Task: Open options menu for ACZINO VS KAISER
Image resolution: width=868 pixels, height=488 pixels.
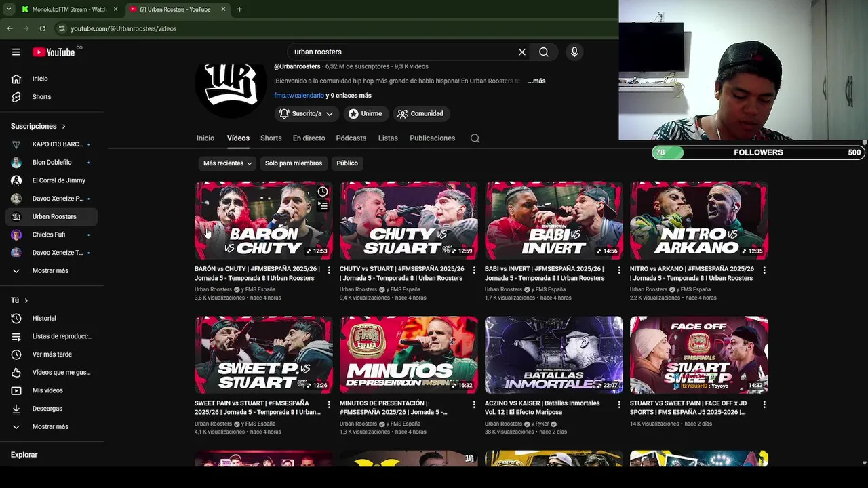Action: (619, 404)
